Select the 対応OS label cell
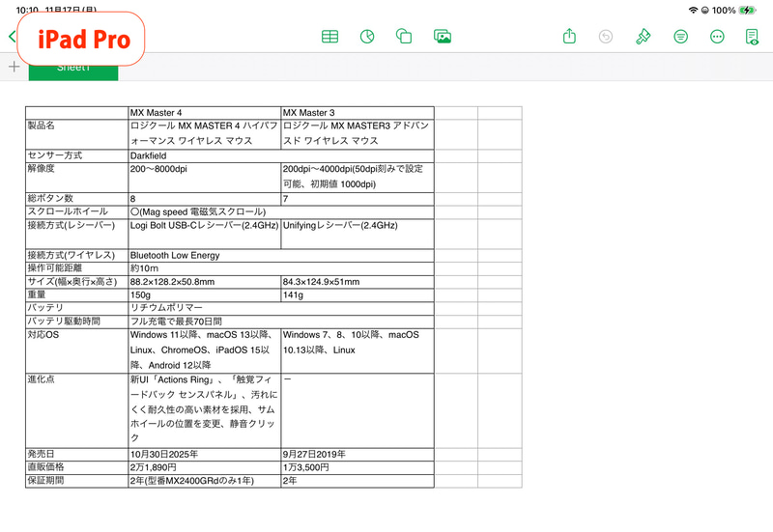This screenshot has height=532, width=773. click(x=77, y=350)
